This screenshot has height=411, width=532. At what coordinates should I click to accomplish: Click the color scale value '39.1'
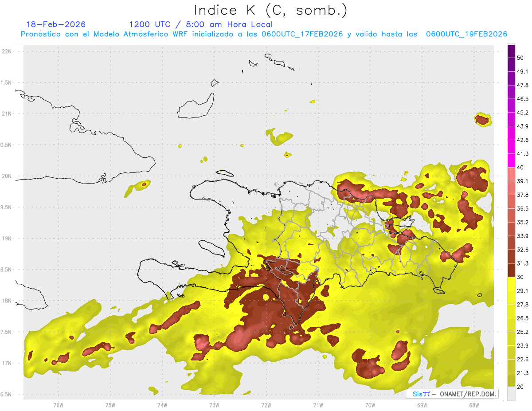point(522,181)
